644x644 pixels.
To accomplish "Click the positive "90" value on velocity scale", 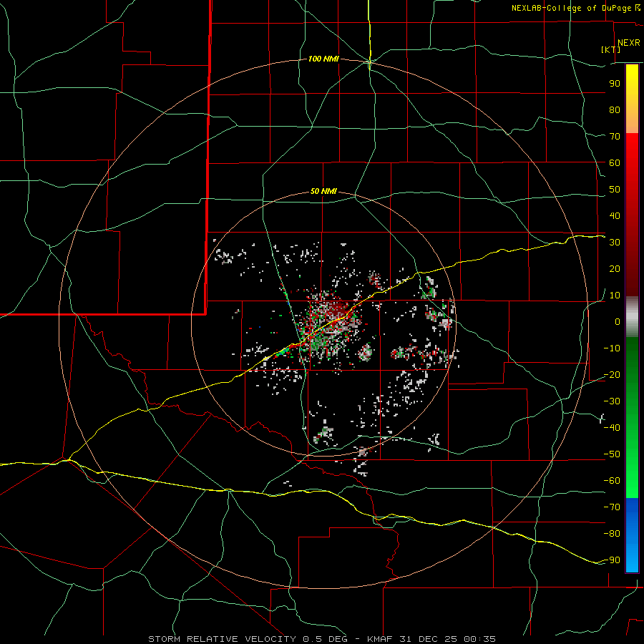I will point(615,84).
